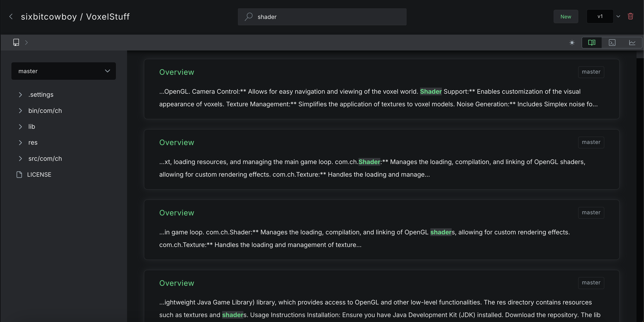Open Overview result mentioning Shader Support
The width and height of the screenshot is (644, 322).
(381, 89)
